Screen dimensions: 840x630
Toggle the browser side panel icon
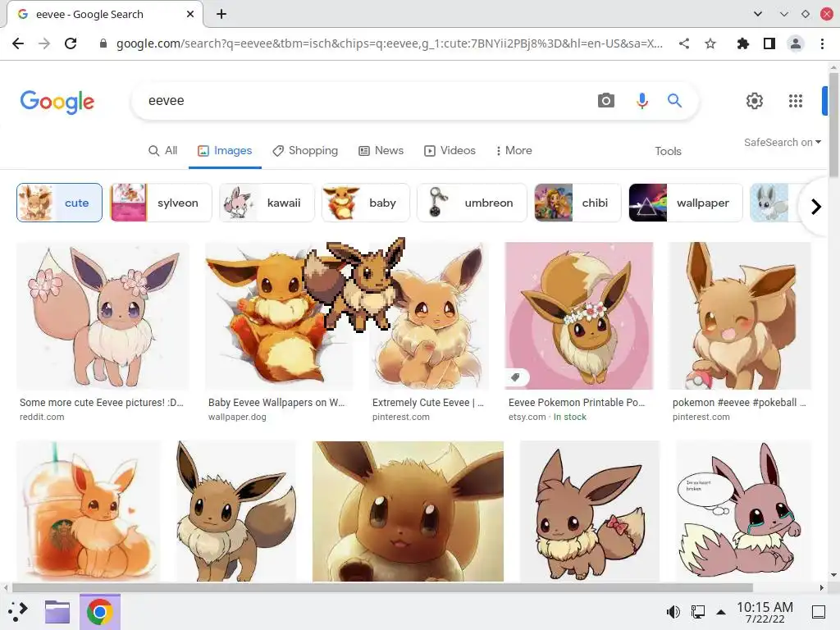tap(769, 43)
